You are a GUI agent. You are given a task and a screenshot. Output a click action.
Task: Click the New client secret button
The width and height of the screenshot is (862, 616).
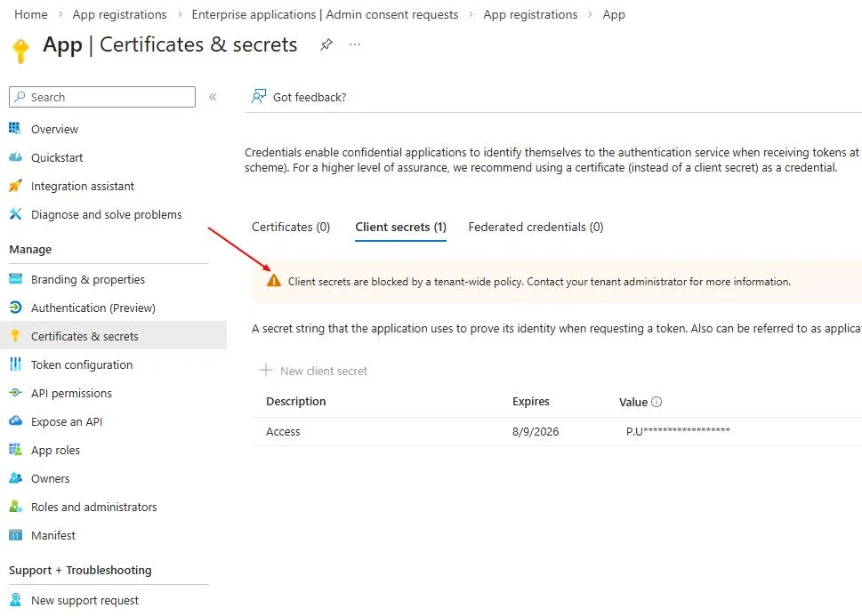coord(313,371)
